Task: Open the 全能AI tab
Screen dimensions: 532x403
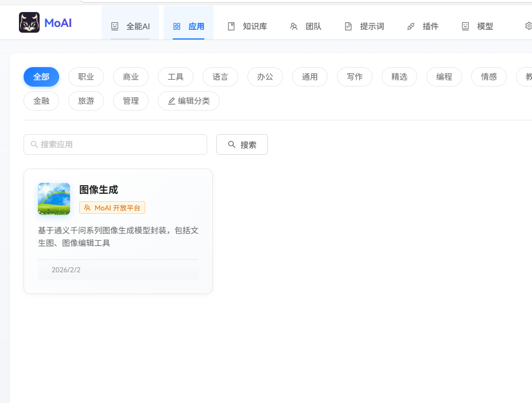Action: [130, 26]
